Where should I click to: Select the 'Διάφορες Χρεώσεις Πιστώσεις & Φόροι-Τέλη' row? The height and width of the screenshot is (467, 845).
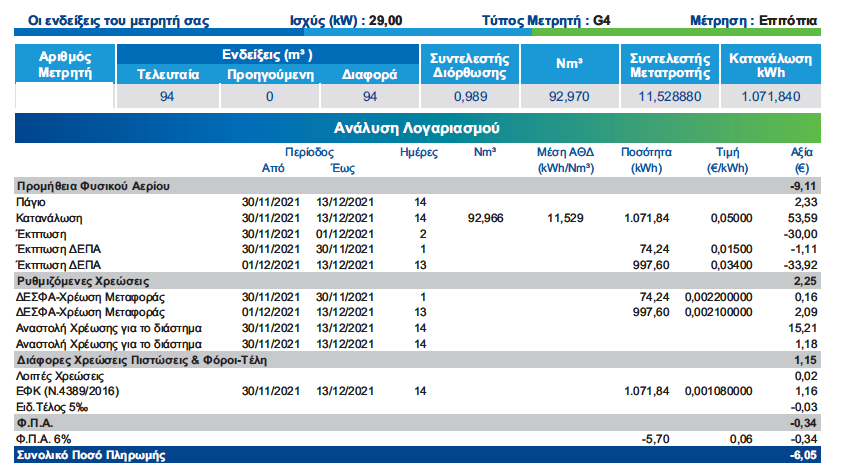tap(140, 359)
